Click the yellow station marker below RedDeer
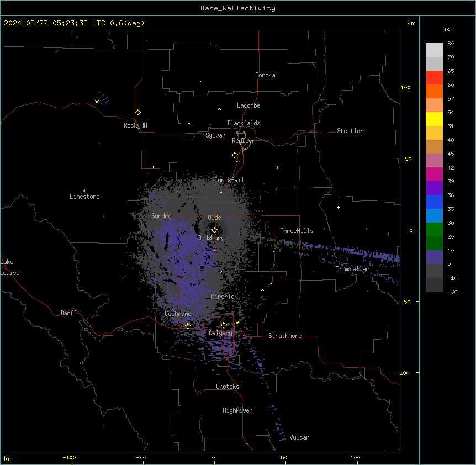 [235, 155]
